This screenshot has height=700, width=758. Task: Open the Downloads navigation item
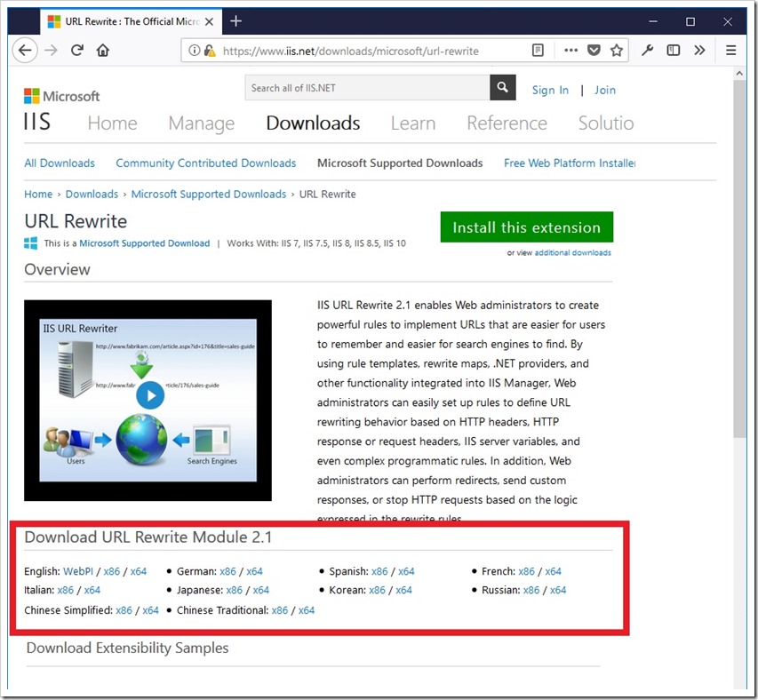(x=314, y=123)
